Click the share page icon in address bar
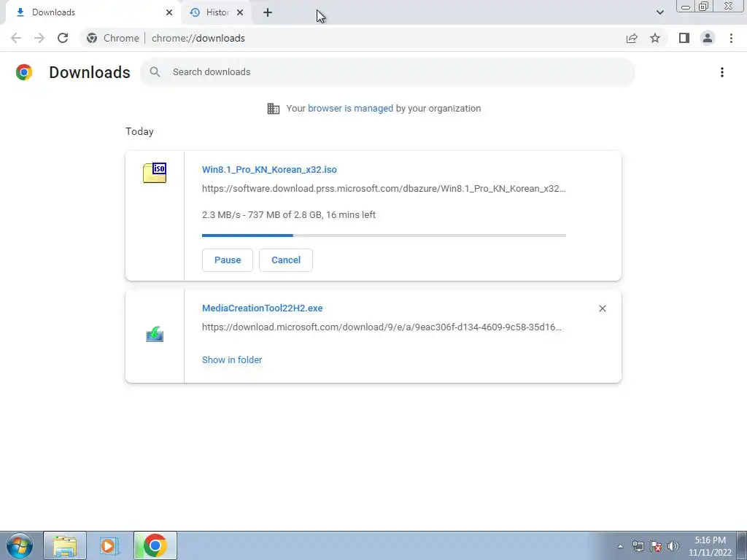 (x=632, y=38)
